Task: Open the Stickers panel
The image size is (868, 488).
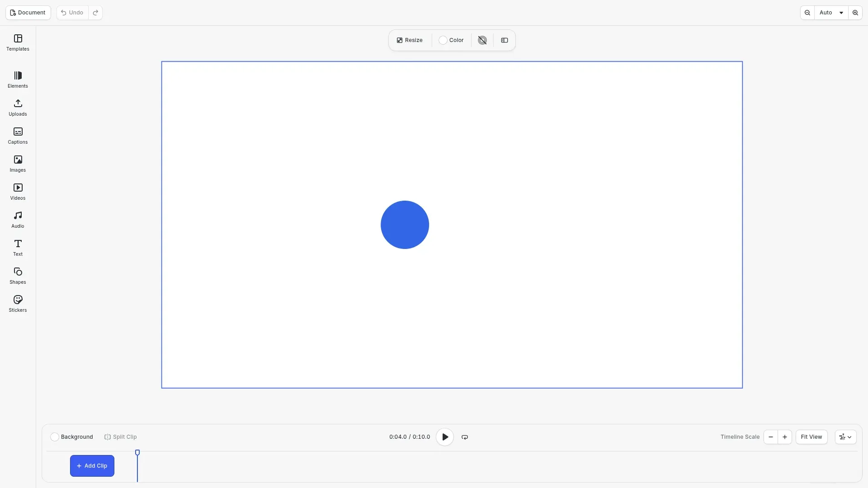Action: [18, 304]
